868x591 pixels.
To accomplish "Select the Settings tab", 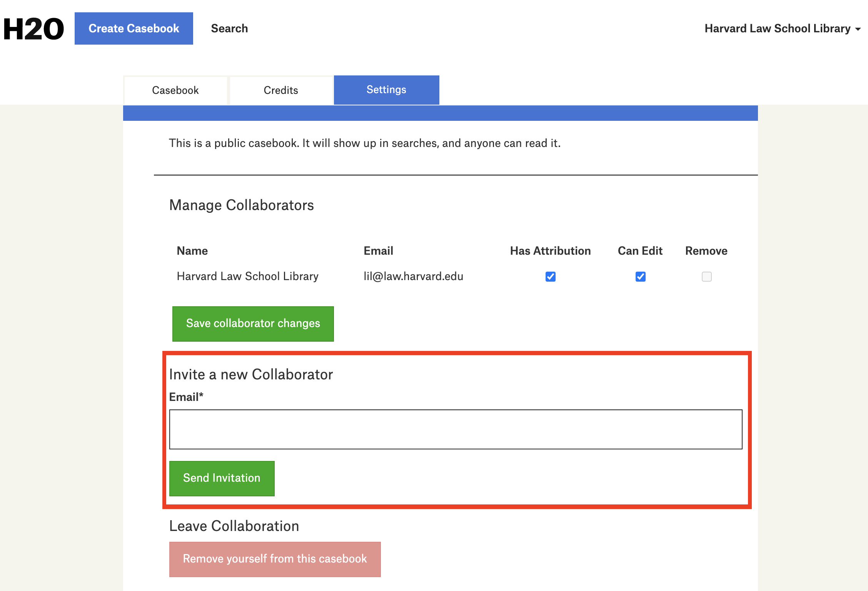I will coord(386,90).
